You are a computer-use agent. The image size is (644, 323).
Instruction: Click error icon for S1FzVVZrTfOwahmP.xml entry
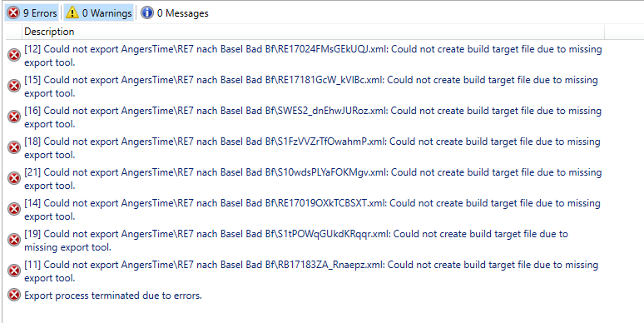pyautogui.click(x=14, y=147)
